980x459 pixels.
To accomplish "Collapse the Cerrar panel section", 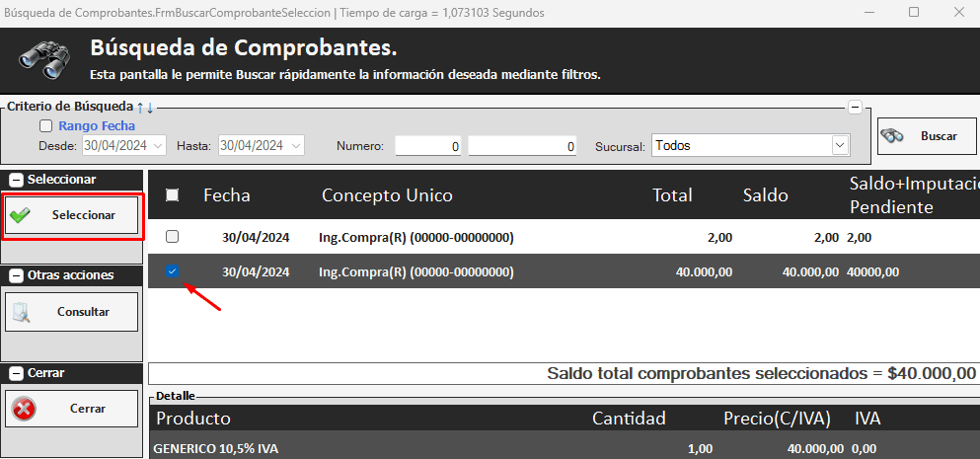I will coord(16,373).
